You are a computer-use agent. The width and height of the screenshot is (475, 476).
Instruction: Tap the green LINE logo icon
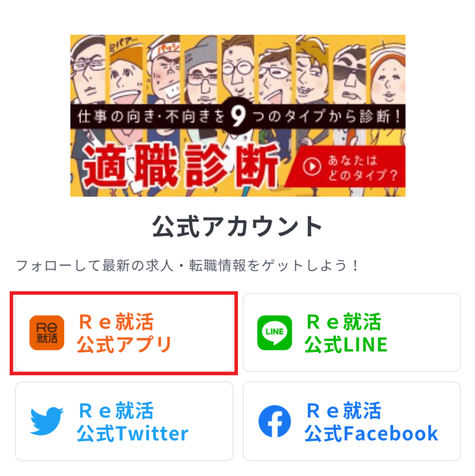point(275,333)
